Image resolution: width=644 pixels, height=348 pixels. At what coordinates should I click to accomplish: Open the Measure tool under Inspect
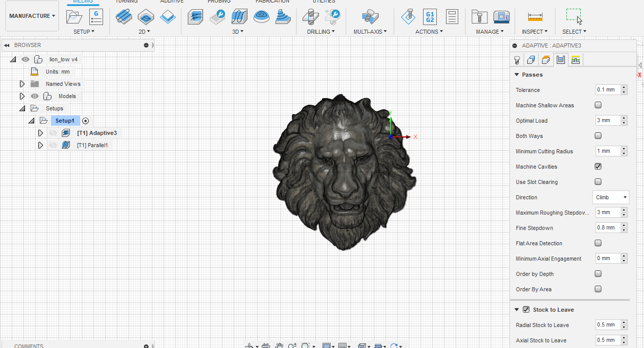[x=535, y=17]
